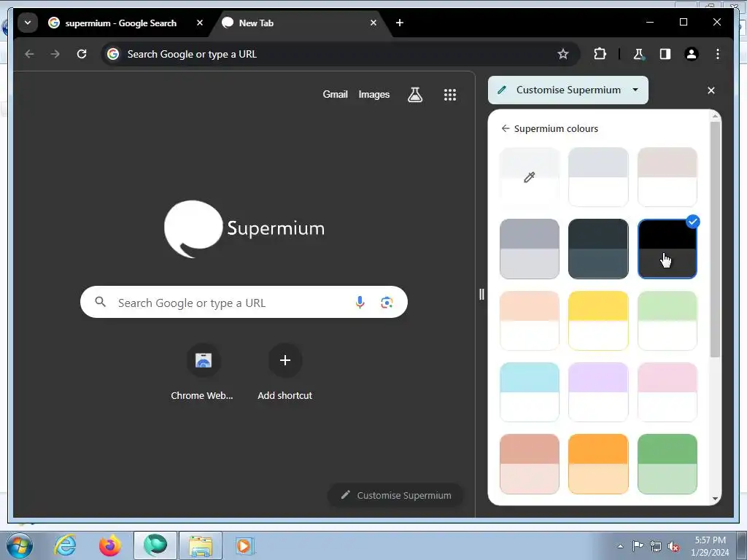
Task: Click the forward navigation arrow in toolbar
Action: click(x=55, y=54)
